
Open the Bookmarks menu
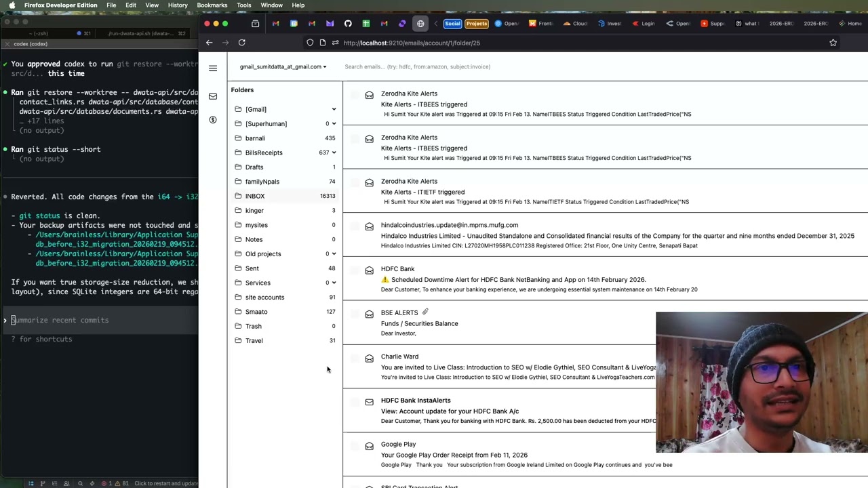point(212,5)
